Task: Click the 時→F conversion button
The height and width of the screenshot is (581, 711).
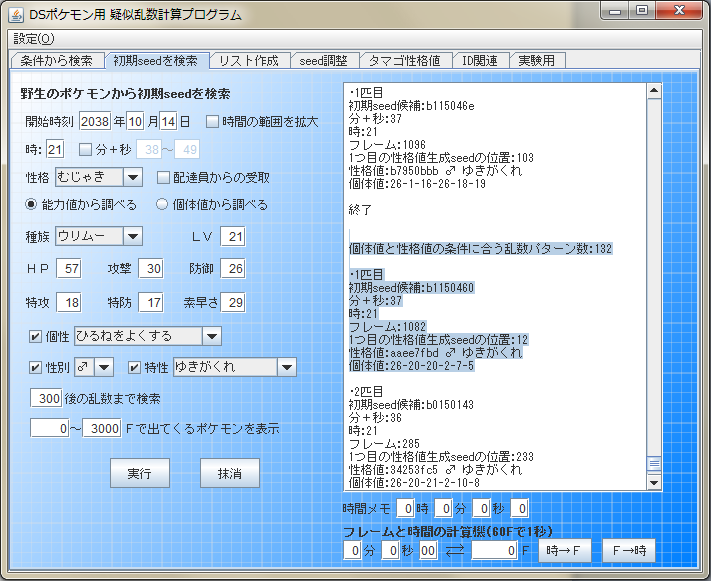Action: pyautogui.click(x=564, y=550)
